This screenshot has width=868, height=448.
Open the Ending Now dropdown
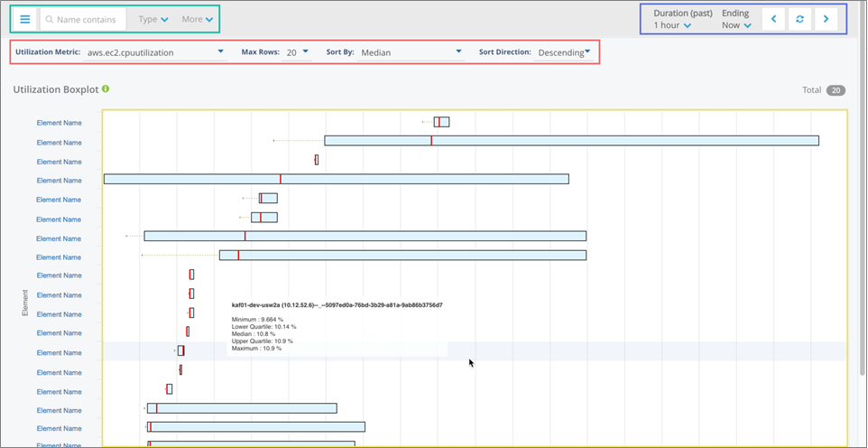click(x=736, y=25)
